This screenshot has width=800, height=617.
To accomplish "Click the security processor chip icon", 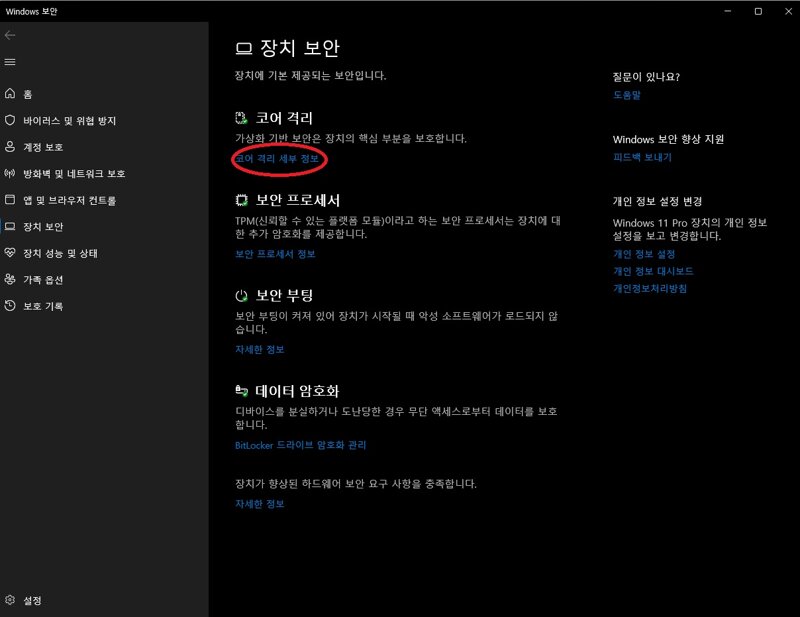I will (x=241, y=200).
